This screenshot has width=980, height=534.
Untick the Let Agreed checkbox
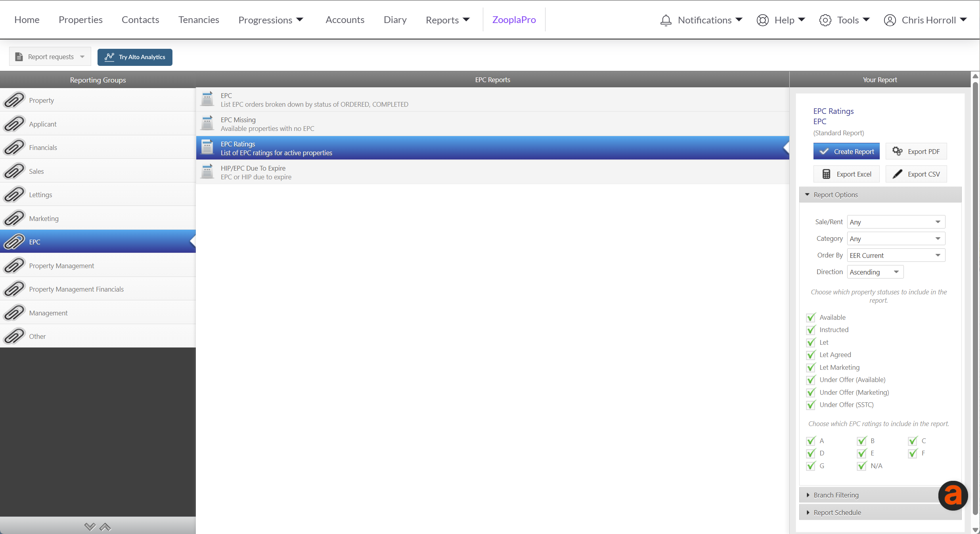pyautogui.click(x=811, y=355)
